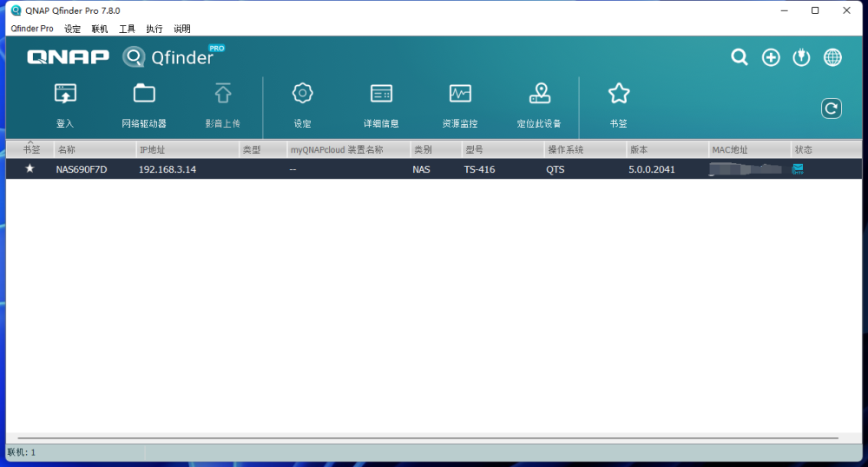Sort by 类型 column header

pos(263,149)
